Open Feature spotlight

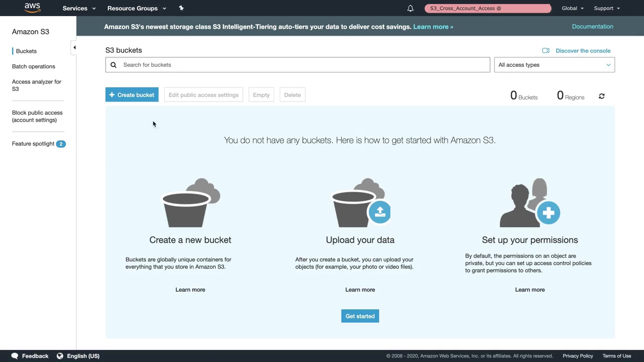(33, 144)
